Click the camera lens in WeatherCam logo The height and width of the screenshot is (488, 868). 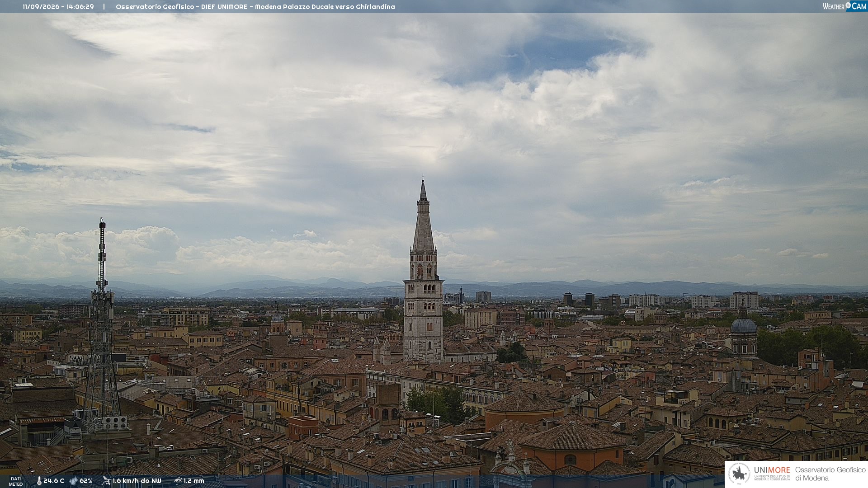point(848,5)
